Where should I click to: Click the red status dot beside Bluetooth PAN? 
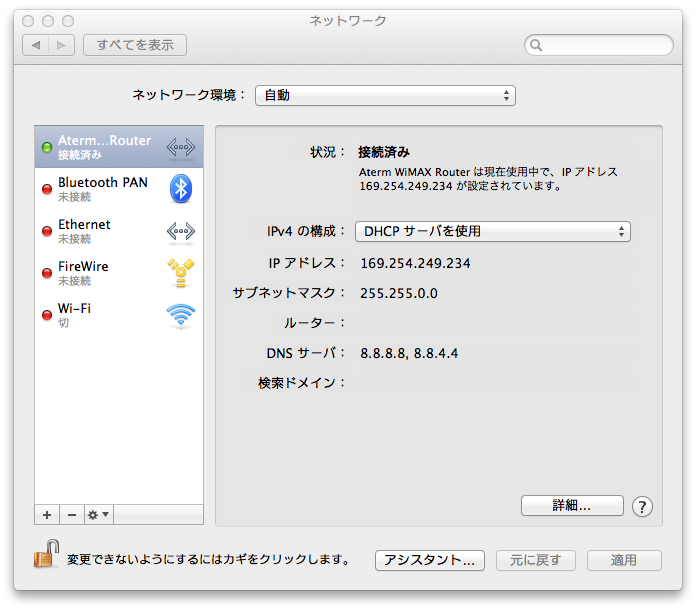click(x=47, y=189)
